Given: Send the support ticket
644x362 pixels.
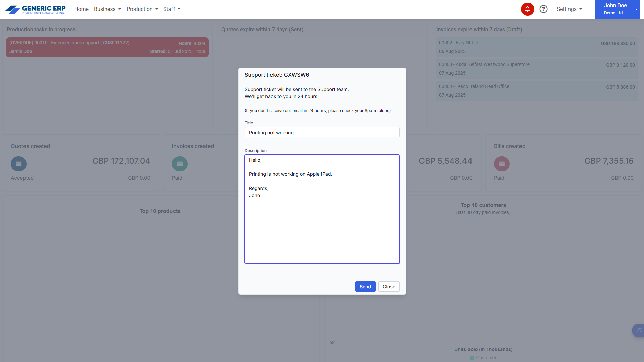Looking at the screenshot, I should coord(365,287).
